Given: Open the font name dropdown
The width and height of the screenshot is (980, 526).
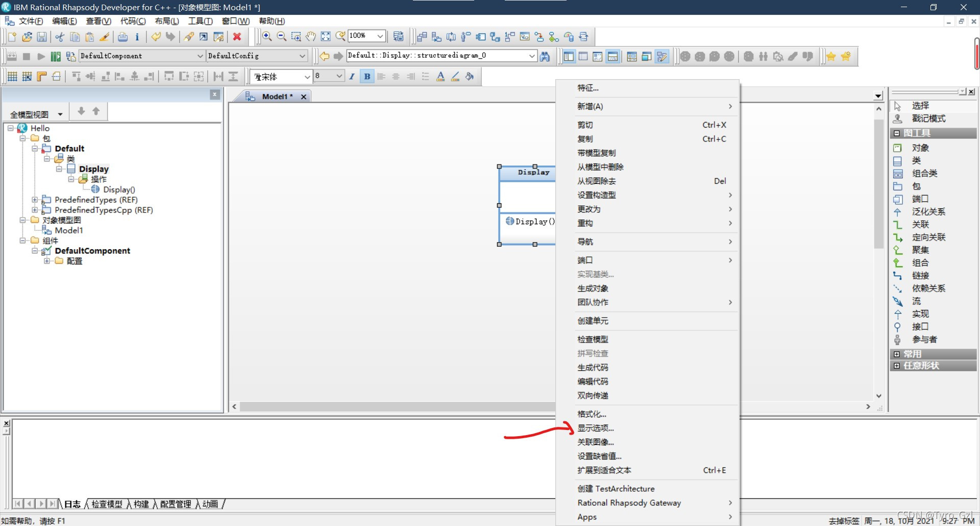Looking at the screenshot, I should [307, 77].
